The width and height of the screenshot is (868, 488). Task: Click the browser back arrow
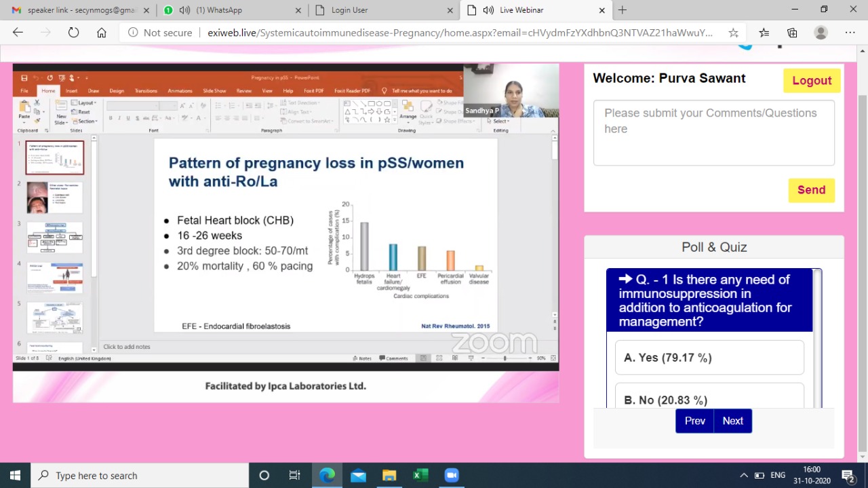tap(18, 33)
